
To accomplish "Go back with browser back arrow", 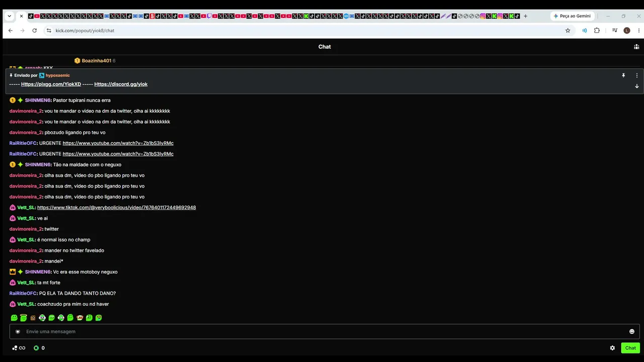I will pos(10,30).
